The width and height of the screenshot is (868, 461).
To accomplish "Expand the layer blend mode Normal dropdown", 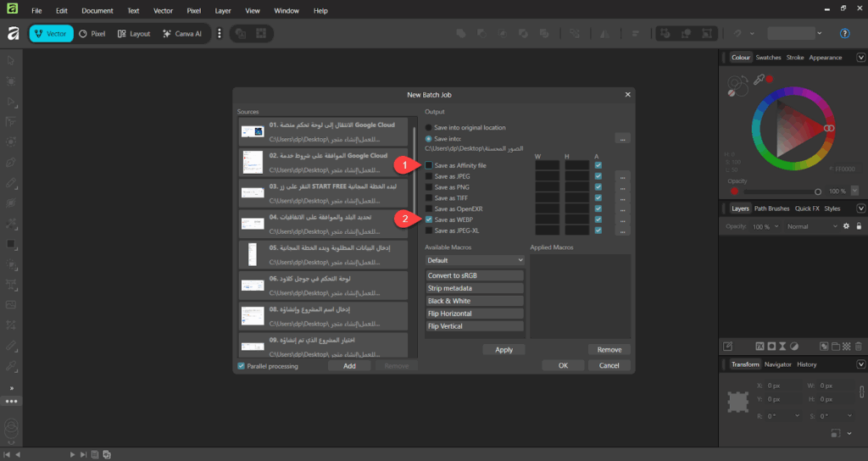I will point(810,226).
